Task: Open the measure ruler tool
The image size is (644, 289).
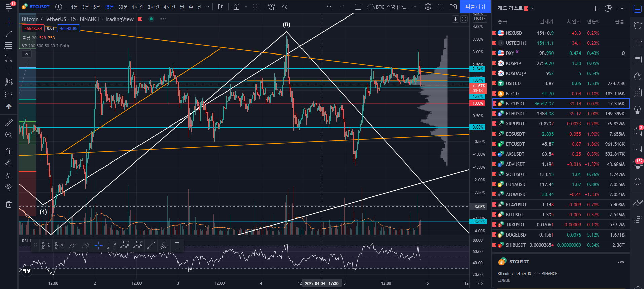Action: click(9, 123)
